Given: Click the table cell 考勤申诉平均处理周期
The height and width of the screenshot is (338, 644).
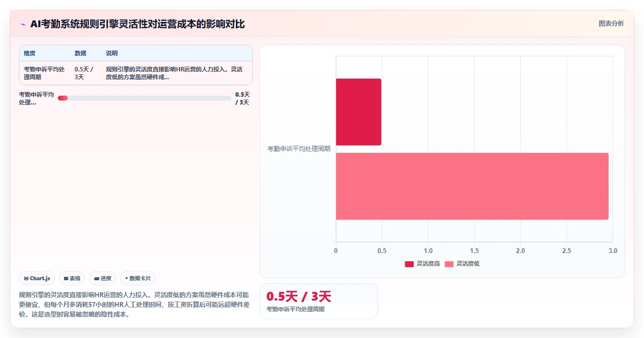Looking at the screenshot, I should click(44, 73).
